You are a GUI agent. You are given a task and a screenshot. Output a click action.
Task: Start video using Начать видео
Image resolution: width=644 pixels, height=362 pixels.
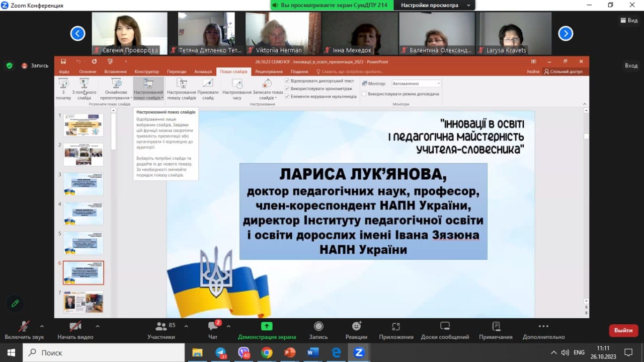75,326
